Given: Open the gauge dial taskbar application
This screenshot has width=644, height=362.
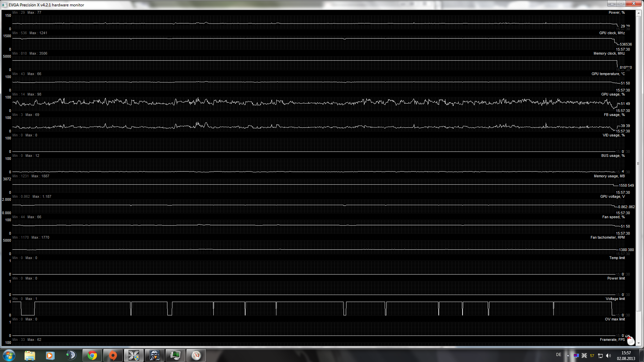Looking at the screenshot, I should pos(196,355).
